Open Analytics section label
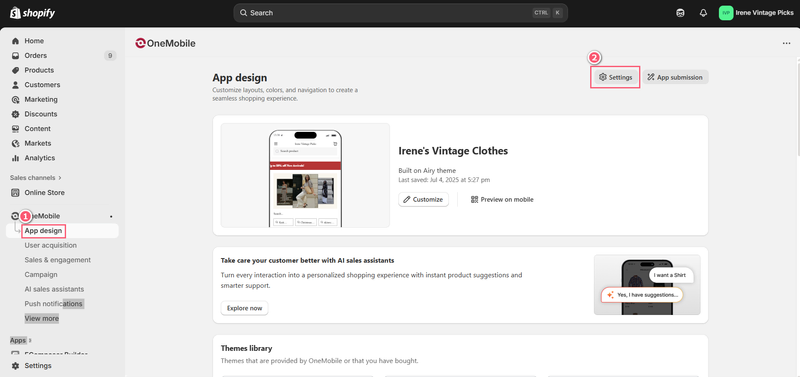This screenshot has height=377, width=800. 40,158
